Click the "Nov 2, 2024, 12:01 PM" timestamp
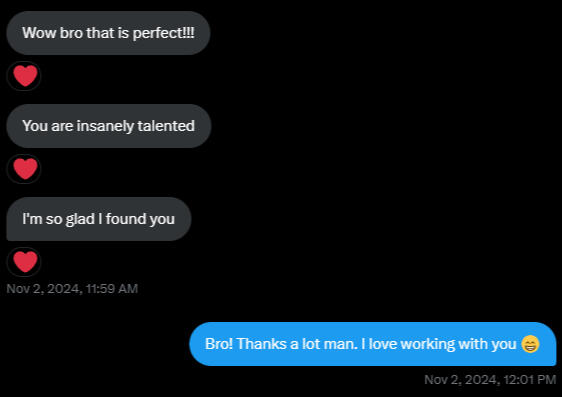 490,379
